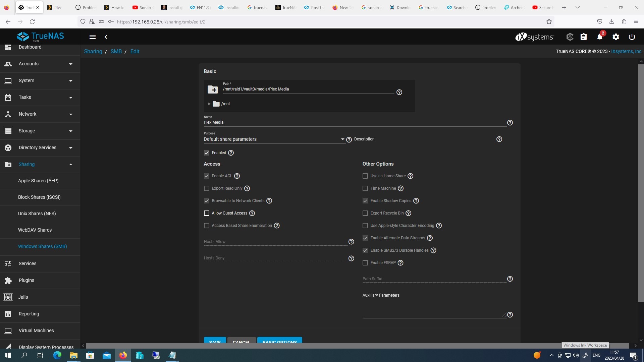Show help for Time Machine option

tap(400, 188)
